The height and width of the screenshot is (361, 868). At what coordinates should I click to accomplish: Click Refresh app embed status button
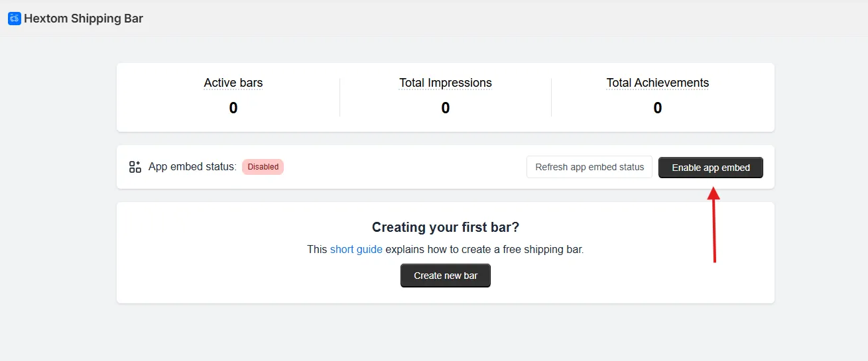(589, 167)
